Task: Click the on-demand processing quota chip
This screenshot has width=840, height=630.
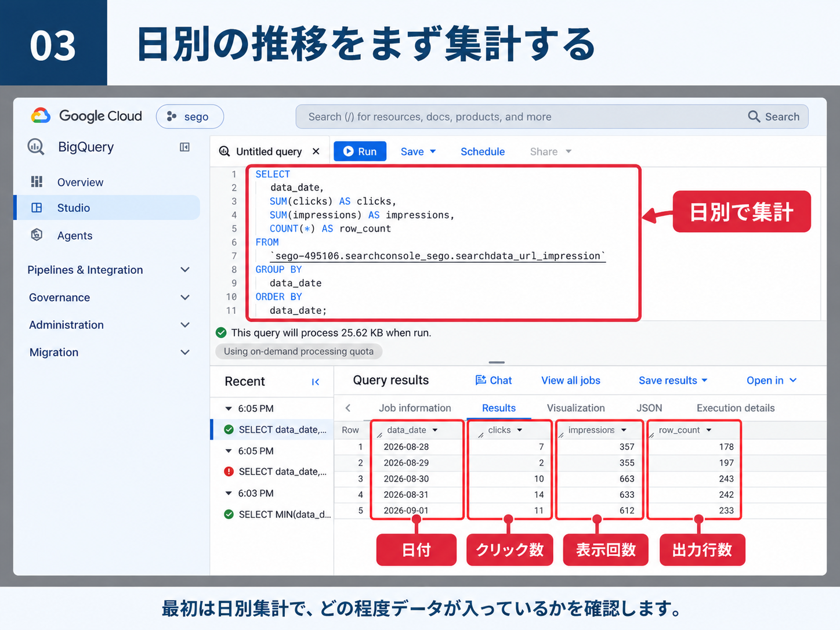Action: [x=299, y=351]
